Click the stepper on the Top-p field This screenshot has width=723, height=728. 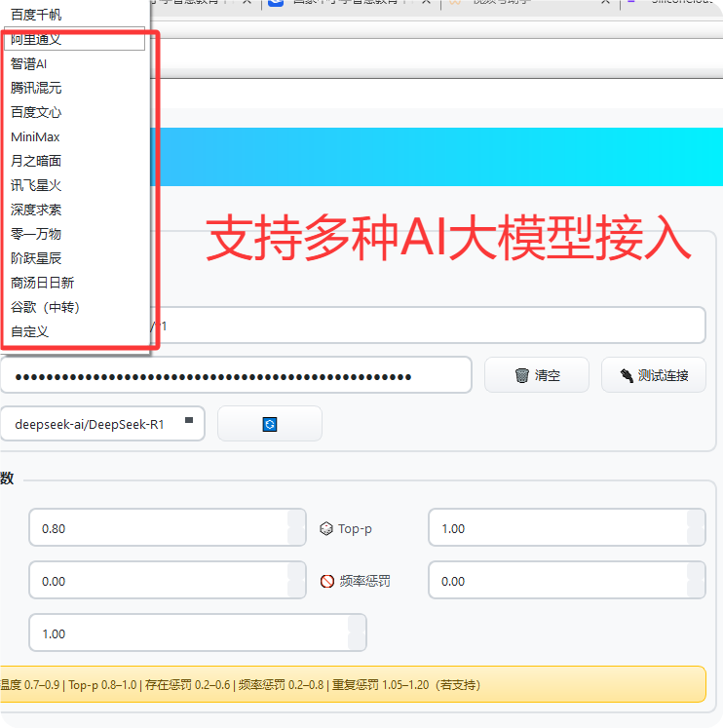tap(696, 528)
